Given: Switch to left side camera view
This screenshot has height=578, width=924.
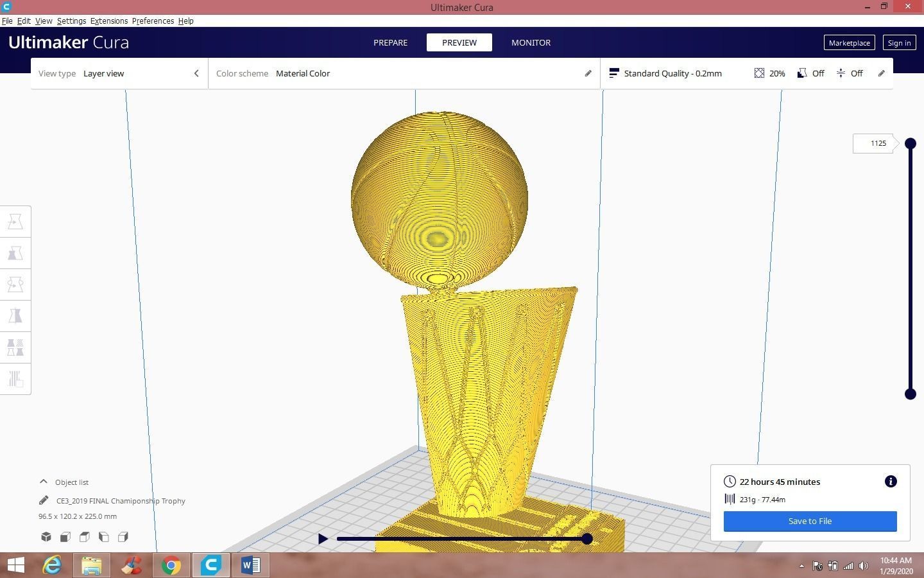Looking at the screenshot, I should [104, 537].
